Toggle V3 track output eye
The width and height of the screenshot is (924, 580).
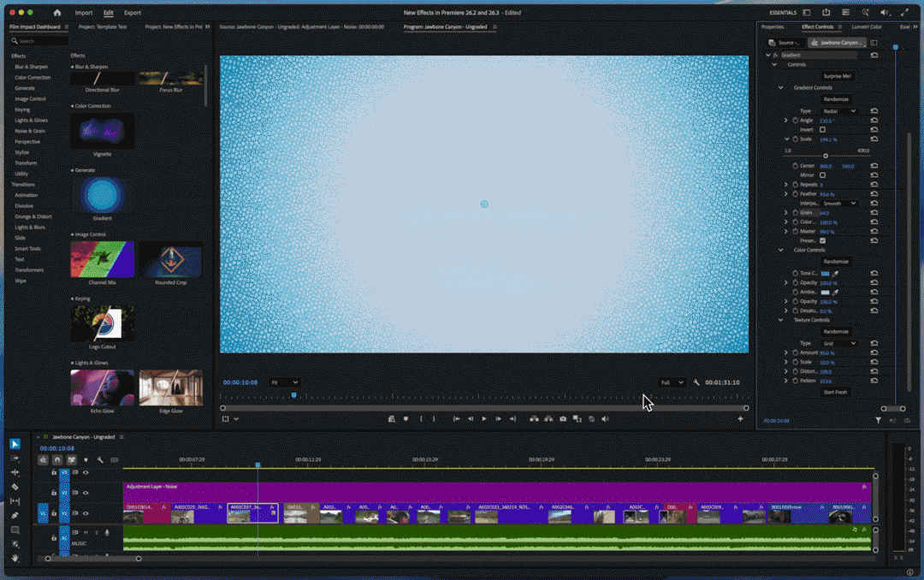click(x=86, y=473)
